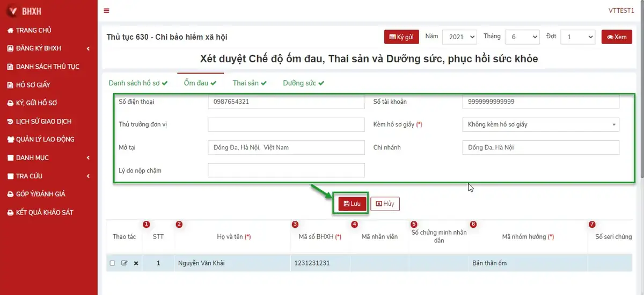Click the Xem button
This screenshot has height=295, width=644.
click(617, 37)
